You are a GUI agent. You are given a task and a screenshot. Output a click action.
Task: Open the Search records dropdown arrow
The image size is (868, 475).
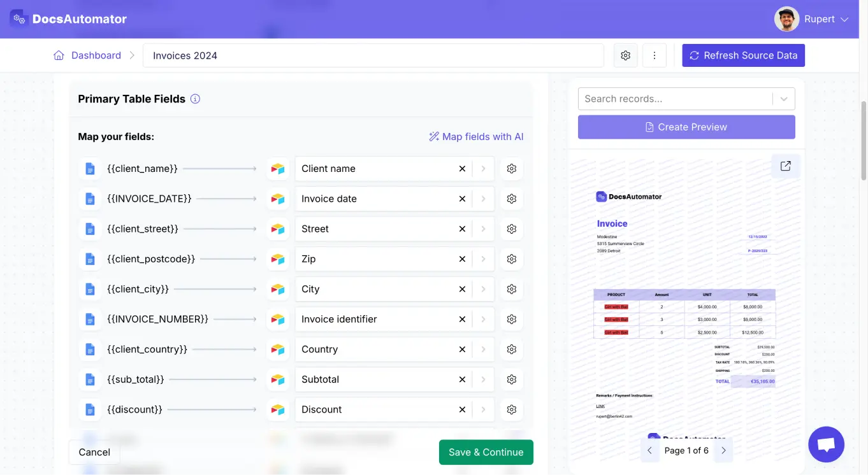784,99
